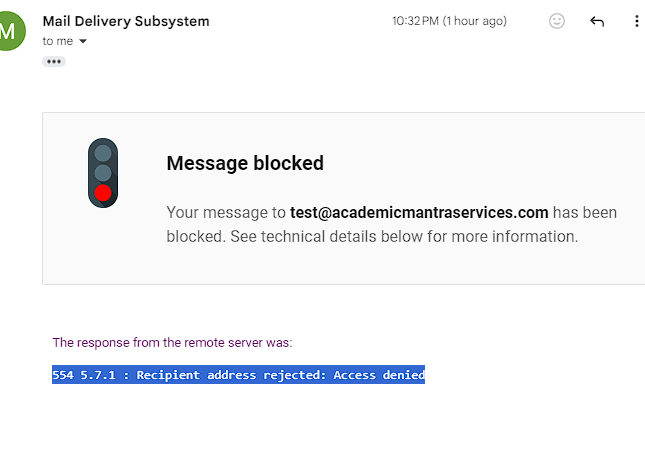The image size is (645, 458).
Task: Click the "Message blocked" heading
Action: pos(245,163)
